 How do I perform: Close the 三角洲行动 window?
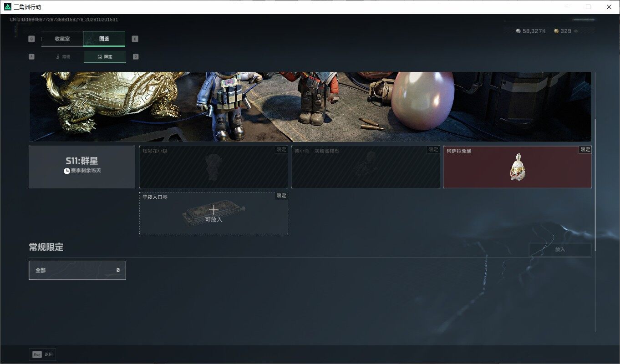609,7
